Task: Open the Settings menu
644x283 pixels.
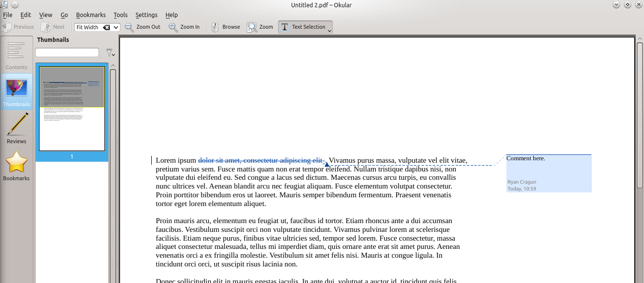Action: [146, 15]
